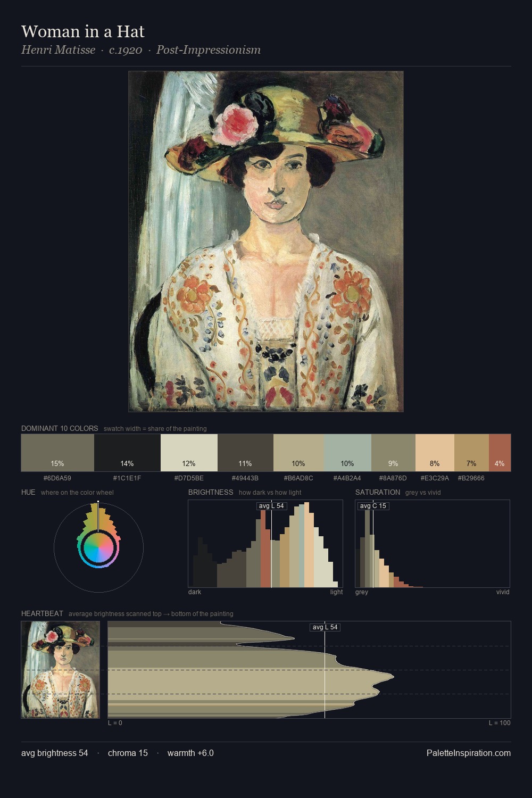The width and height of the screenshot is (532, 798).
Task: Click the '#A4B2A4' hex code label
Action: [347, 478]
